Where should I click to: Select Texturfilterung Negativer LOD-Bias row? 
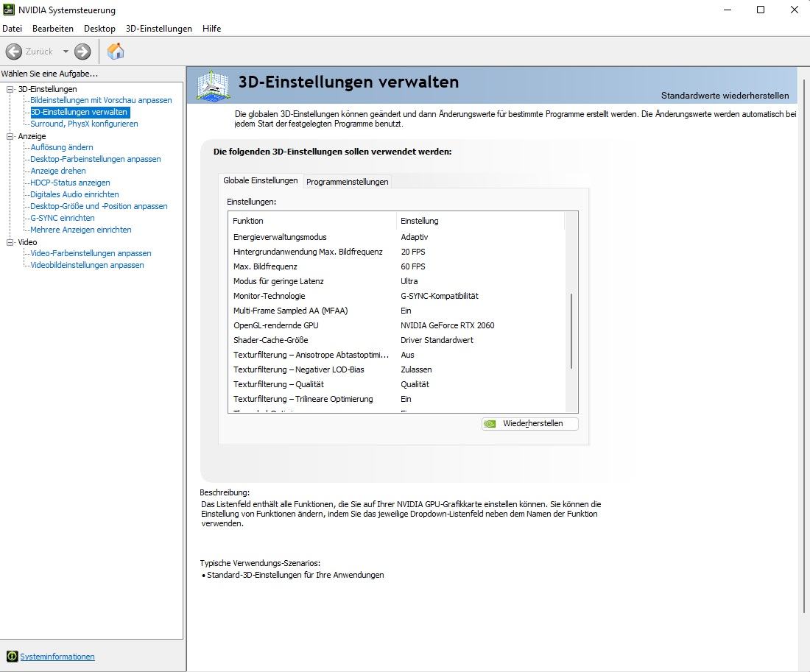[397, 369]
